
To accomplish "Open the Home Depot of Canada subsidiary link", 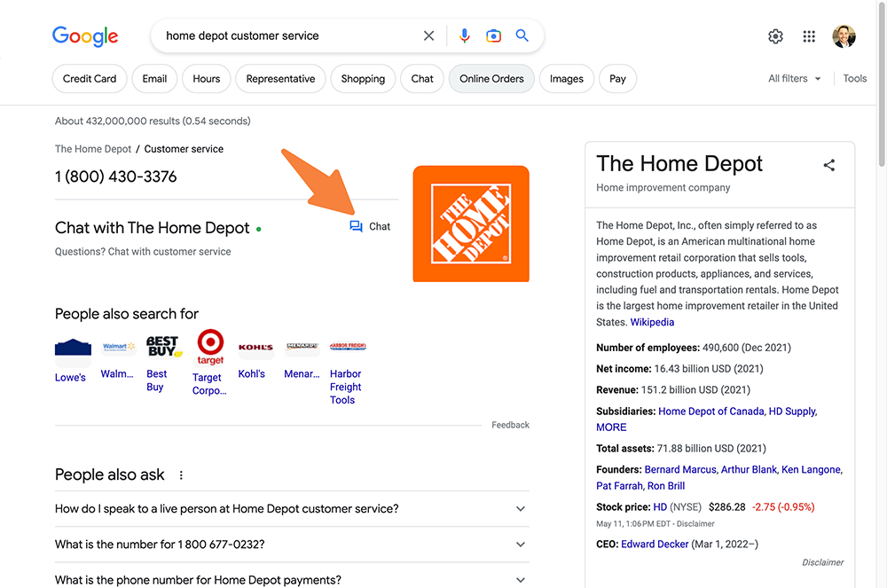I will 711,412.
